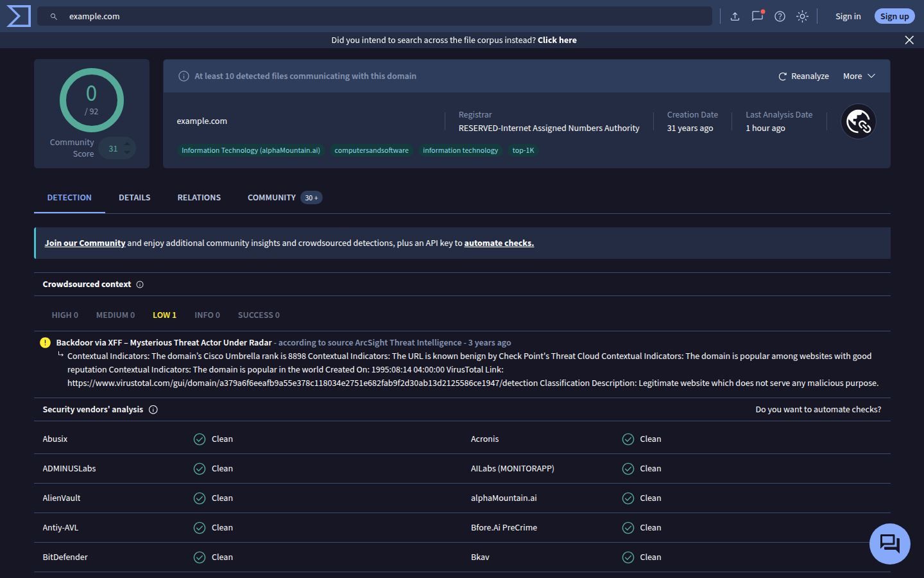Click BitDefender clean checkmark icon

tap(200, 557)
